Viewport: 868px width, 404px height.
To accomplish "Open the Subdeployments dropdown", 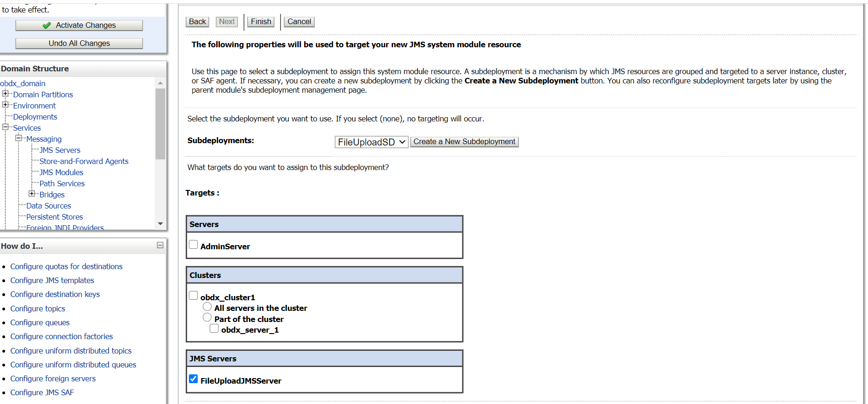I will (371, 142).
